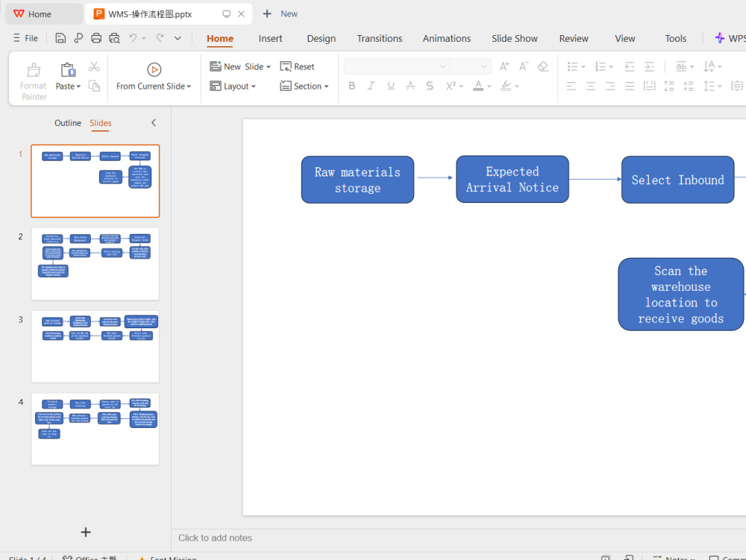The width and height of the screenshot is (746, 560).
Task: Open the font color A dropdown
Action: [x=489, y=86]
